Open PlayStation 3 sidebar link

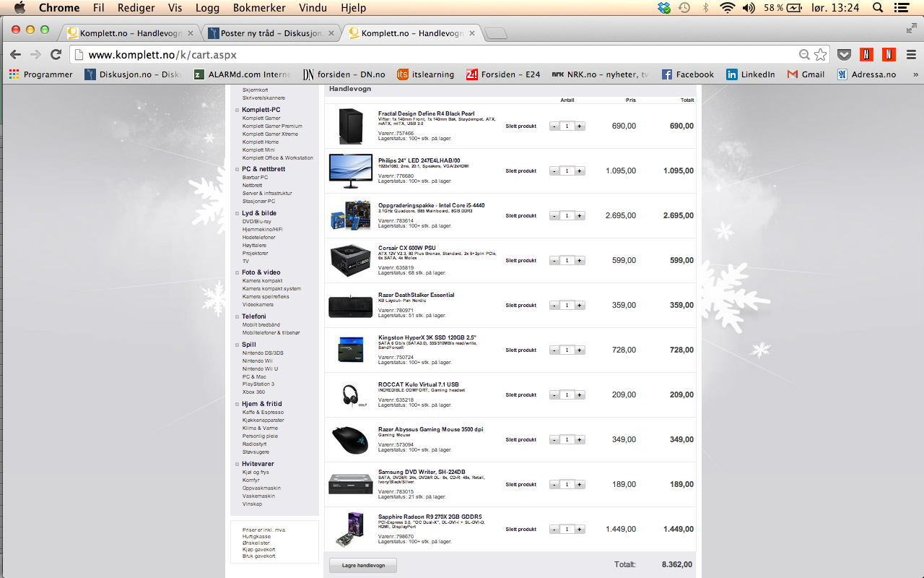coord(258,384)
